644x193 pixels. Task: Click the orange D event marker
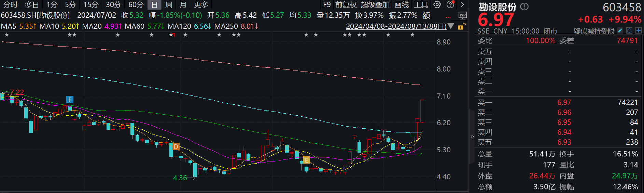(x=176, y=146)
